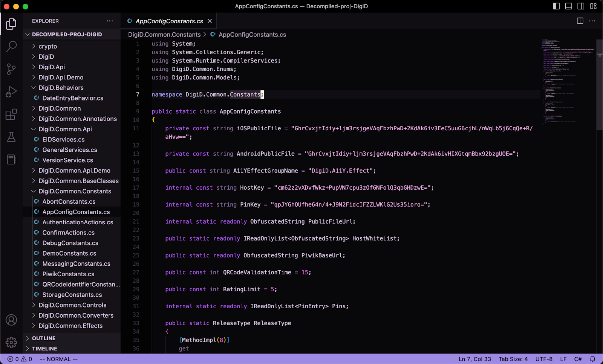Viewport: 603px width, 364px height.
Task: Open the Explorer view in activity bar
Action: click(11, 24)
